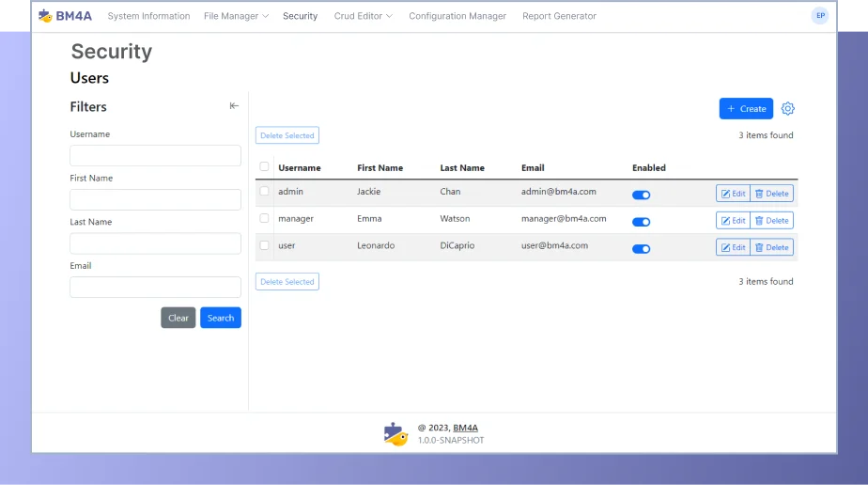868x485 pixels.
Task: Check the admin row checkbox
Action: 264,191
